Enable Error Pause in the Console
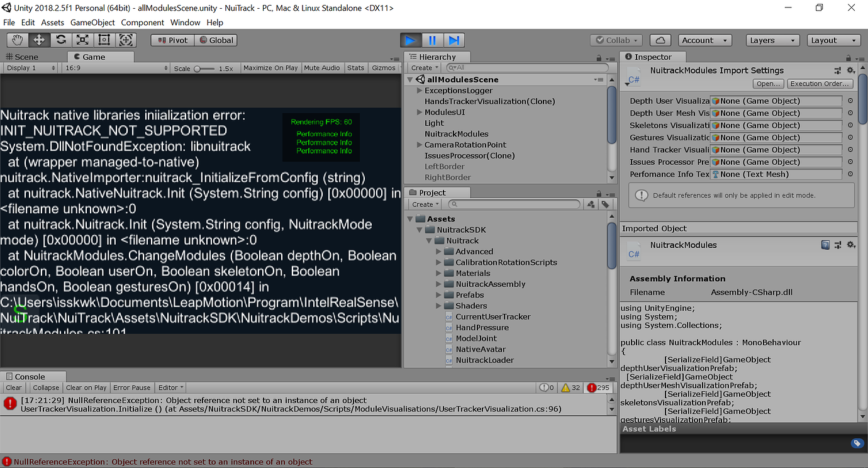The image size is (868, 468). tap(131, 387)
